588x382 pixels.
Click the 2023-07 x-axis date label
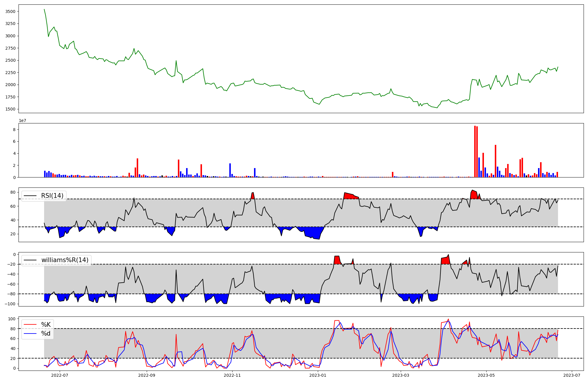point(572,375)
